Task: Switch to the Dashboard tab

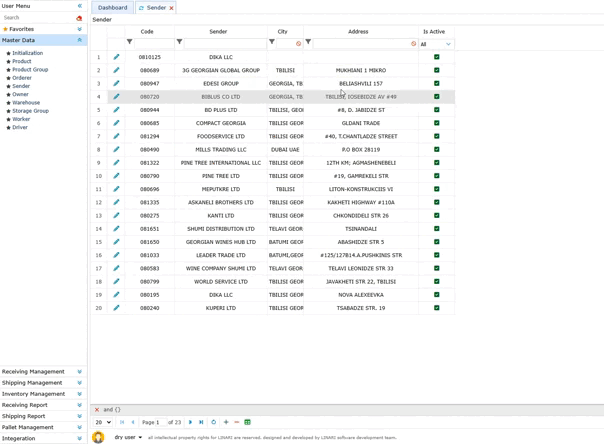Action: tap(112, 8)
